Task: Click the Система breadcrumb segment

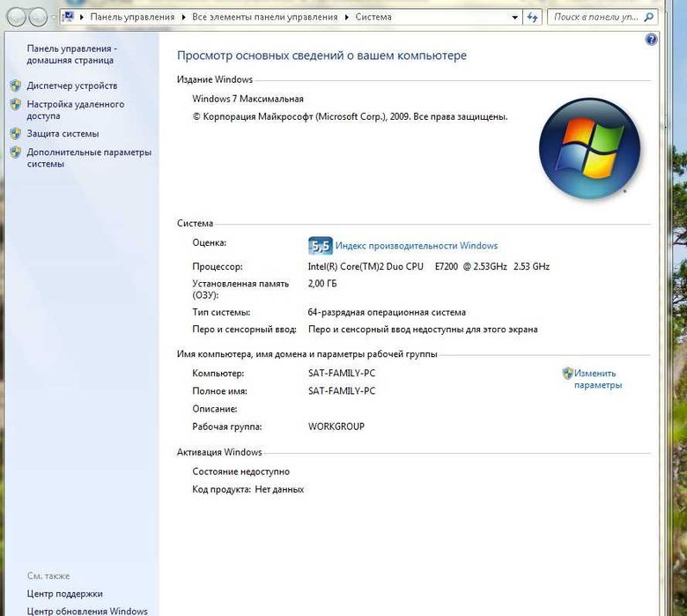Action: click(373, 17)
